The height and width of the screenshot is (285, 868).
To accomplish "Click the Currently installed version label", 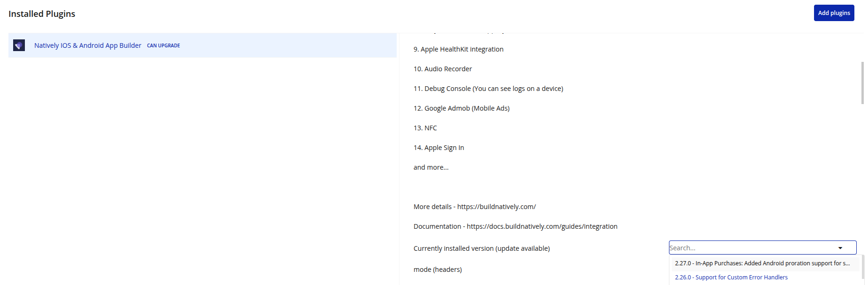I will (481, 248).
